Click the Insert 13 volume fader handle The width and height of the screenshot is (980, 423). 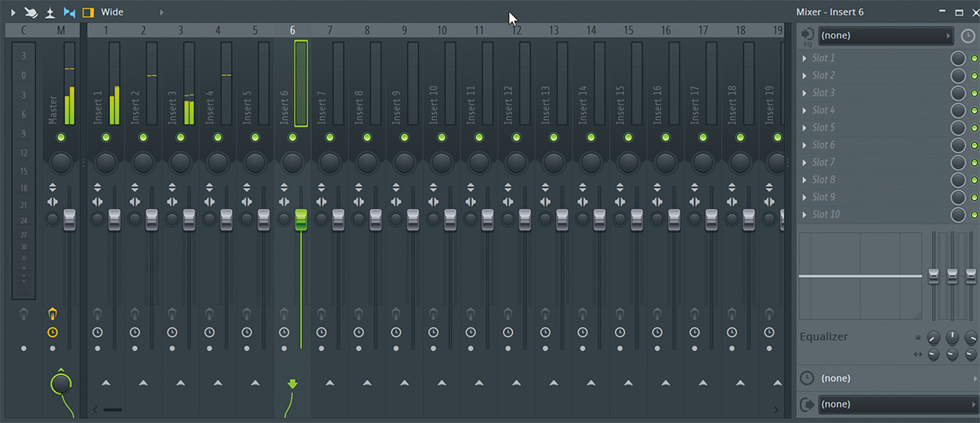pyautogui.click(x=562, y=219)
